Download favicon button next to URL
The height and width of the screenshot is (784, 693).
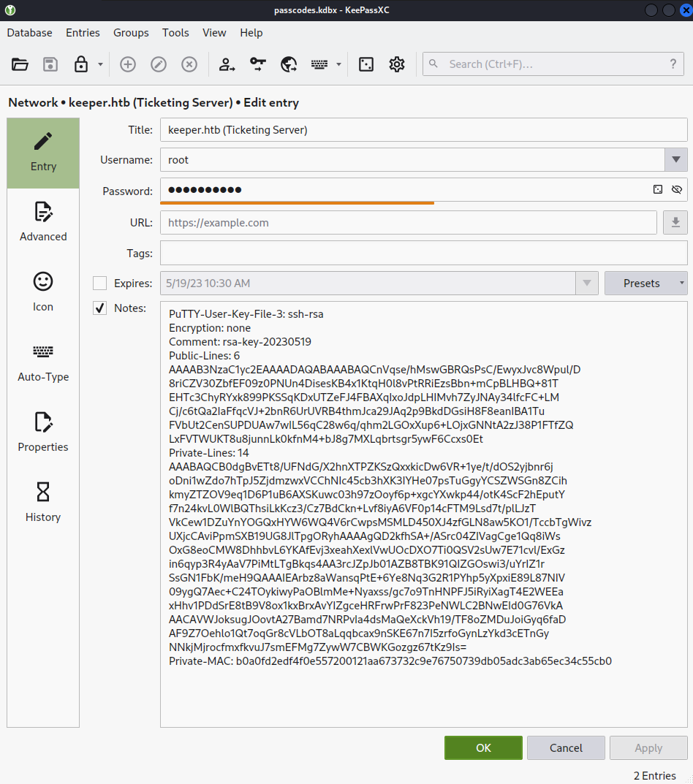[675, 223]
